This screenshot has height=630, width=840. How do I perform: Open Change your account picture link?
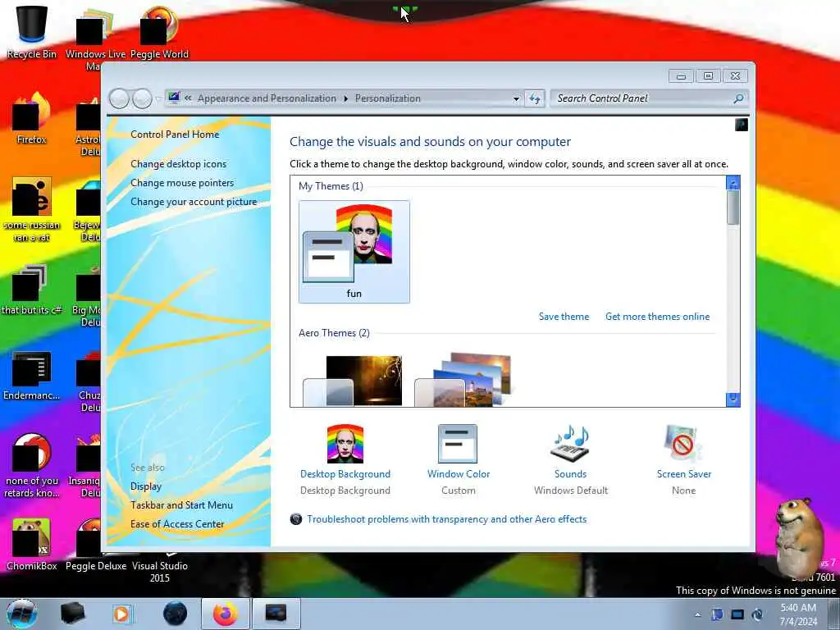(x=194, y=202)
